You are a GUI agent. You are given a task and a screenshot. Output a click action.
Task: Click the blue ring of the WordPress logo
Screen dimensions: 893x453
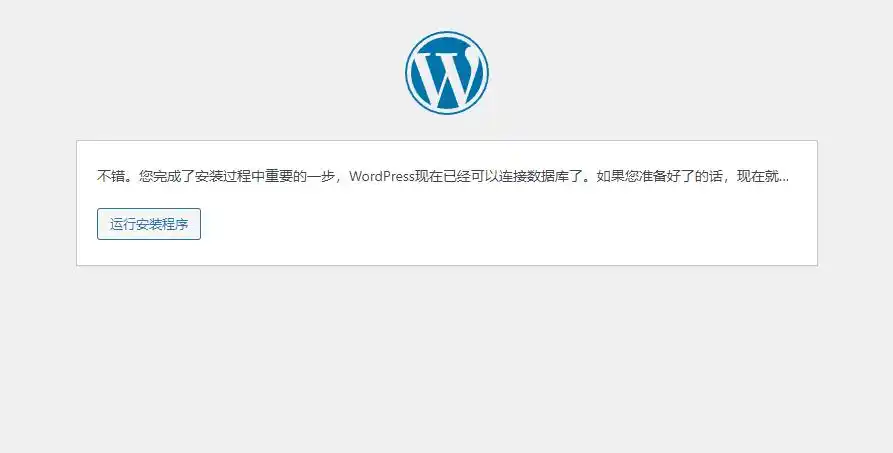coord(447,34)
